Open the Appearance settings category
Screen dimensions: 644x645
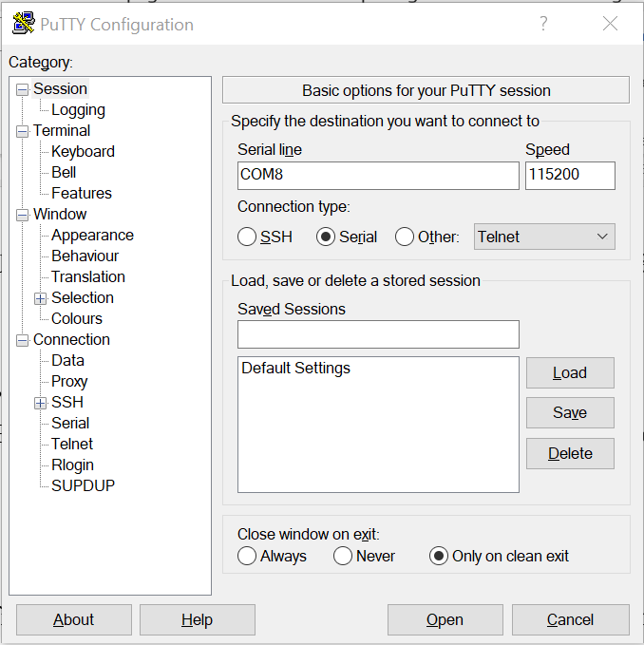tap(92, 236)
